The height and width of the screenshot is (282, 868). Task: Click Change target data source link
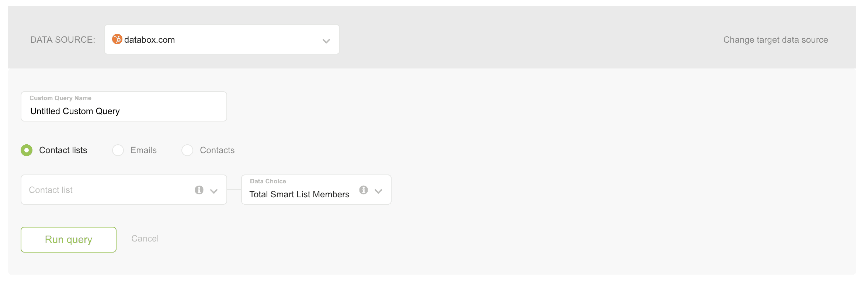click(775, 40)
